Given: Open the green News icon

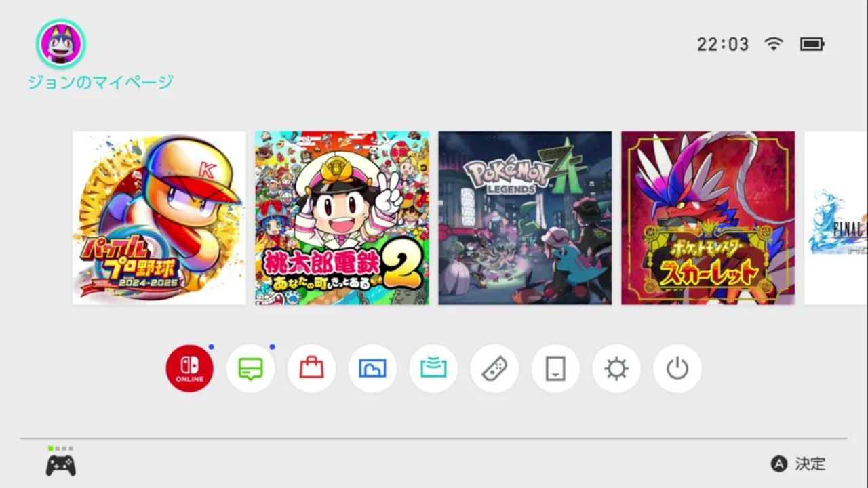Looking at the screenshot, I should coord(251,369).
